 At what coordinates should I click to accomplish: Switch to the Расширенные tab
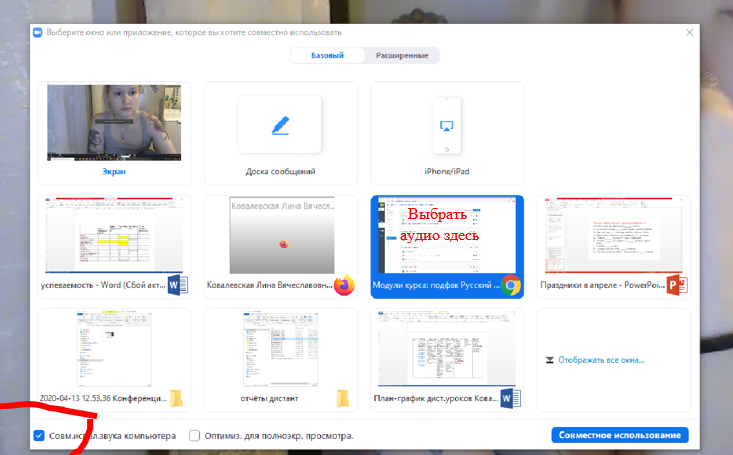click(x=402, y=55)
